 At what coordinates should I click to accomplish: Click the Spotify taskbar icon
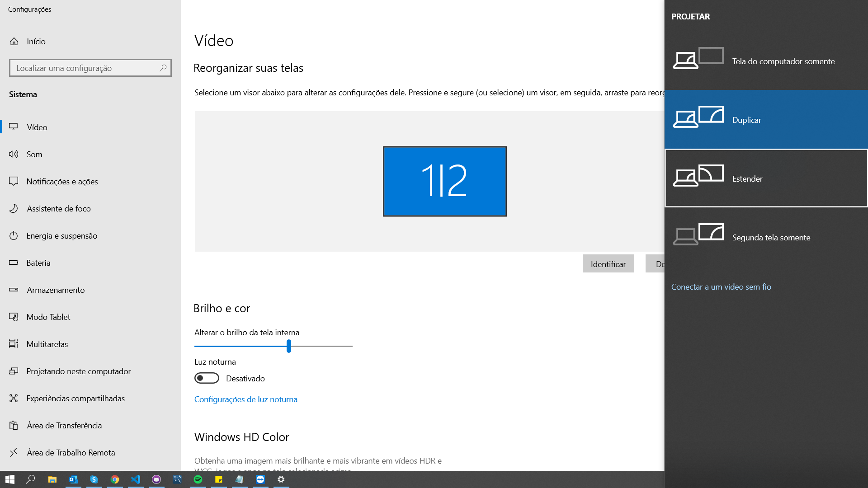pyautogui.click(x=198, y=479)
